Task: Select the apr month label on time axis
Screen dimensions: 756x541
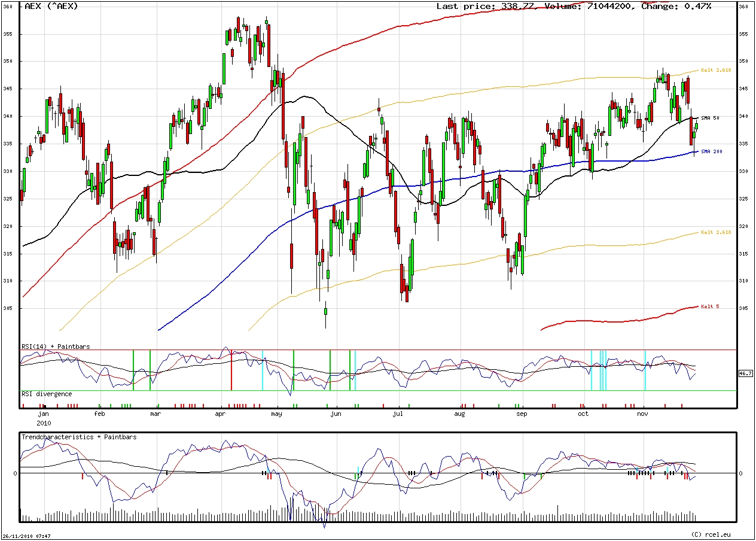Action: [220, 414]
